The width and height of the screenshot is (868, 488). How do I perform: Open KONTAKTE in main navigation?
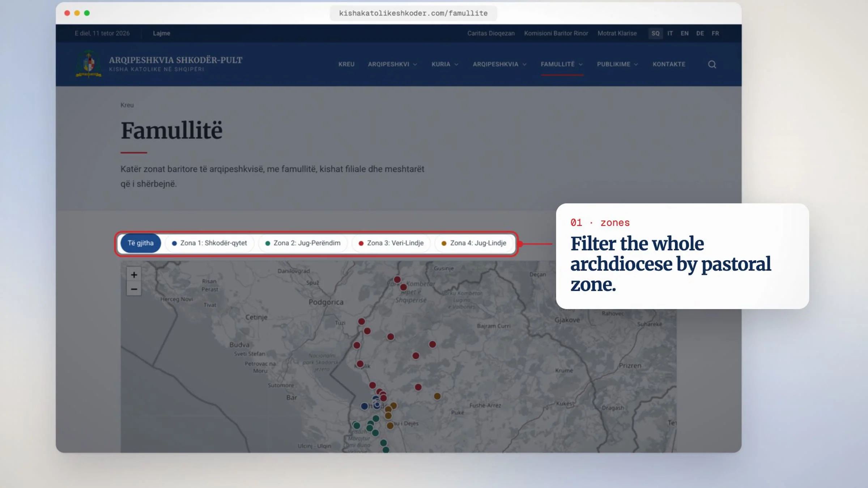click(669, 64)
